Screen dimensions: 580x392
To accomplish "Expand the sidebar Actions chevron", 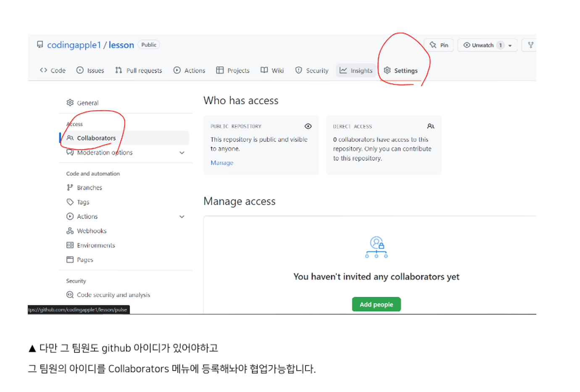I will click(182, 217).
